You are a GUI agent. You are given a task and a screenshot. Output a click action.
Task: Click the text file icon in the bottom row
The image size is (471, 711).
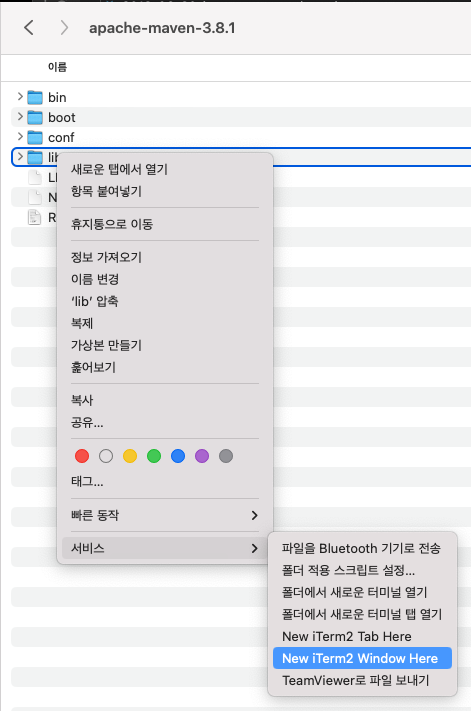35,217
